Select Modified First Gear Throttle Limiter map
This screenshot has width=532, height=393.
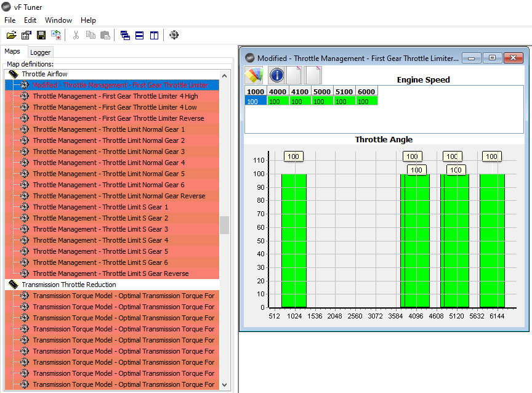tap(121, 85)
